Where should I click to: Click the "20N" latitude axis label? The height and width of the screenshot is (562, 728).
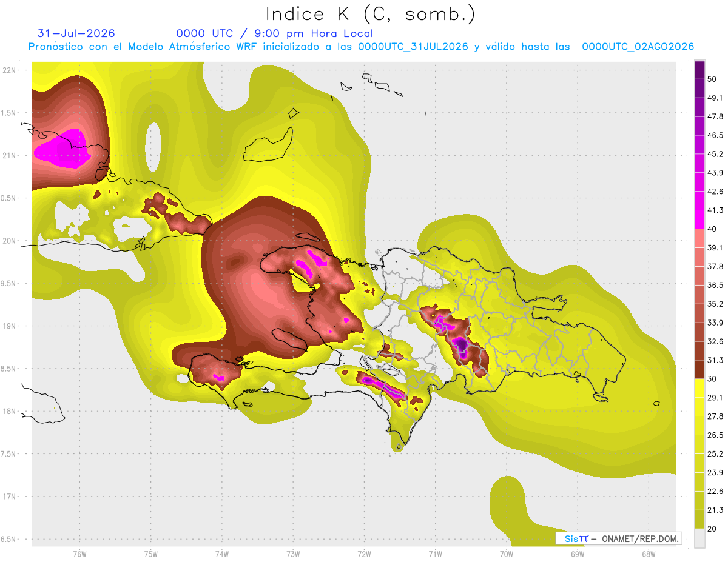tap(10, 241)
